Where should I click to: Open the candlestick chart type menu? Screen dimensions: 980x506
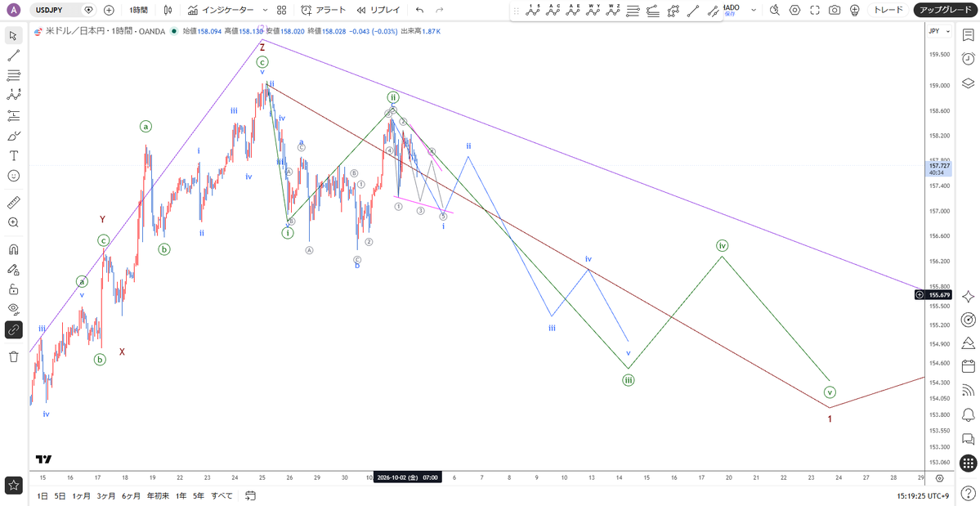pos(167,10)
